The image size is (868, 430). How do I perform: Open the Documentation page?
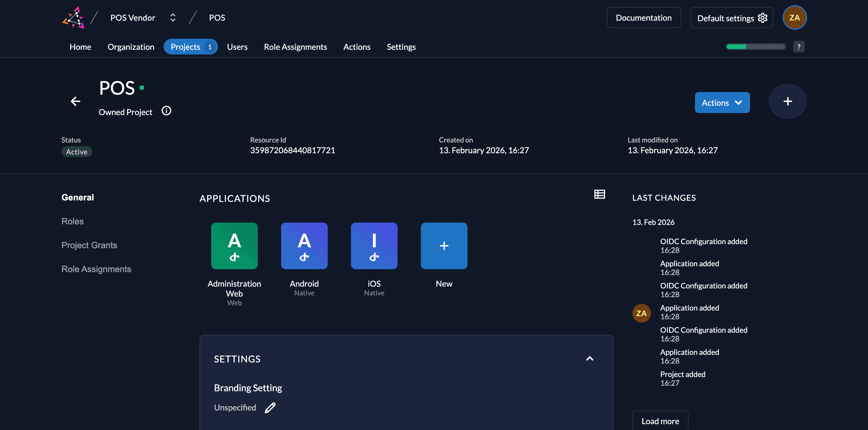coord(644,17)
